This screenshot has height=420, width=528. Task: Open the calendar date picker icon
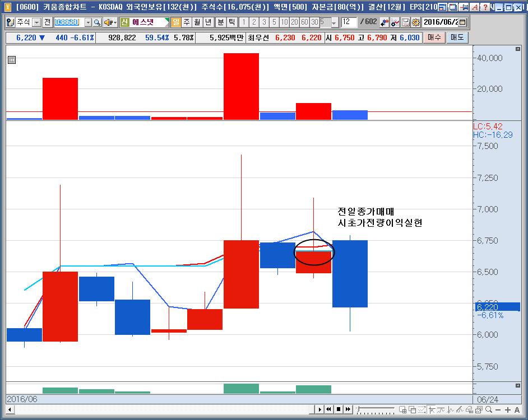point(462,22)
